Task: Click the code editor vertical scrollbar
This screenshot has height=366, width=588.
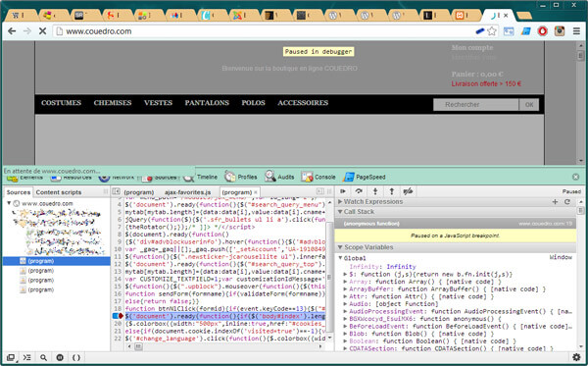Action: coord(329,277)
